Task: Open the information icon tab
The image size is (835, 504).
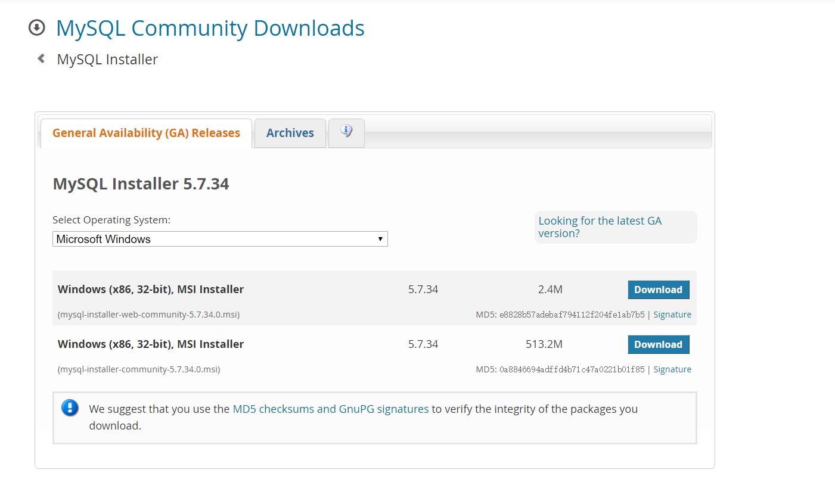Action: (346, 132)
